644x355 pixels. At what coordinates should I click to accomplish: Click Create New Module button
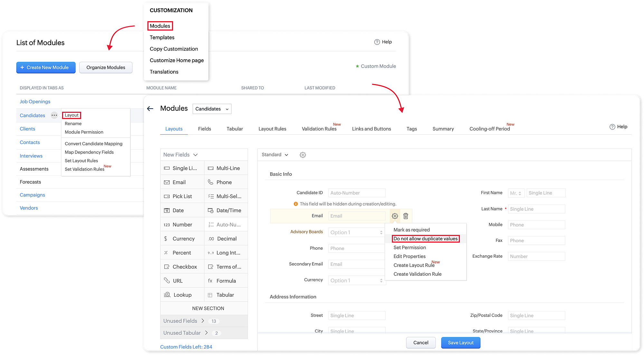(x=46, y=68)
